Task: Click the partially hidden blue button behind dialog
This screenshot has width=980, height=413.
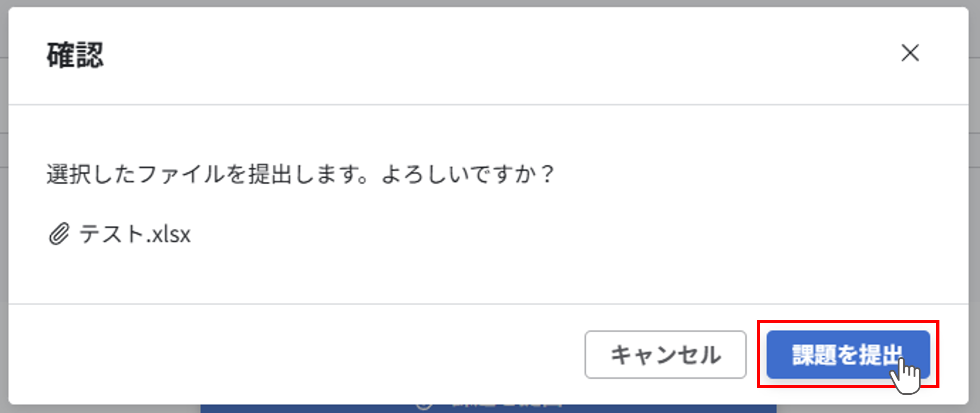Action: point(488,408)
